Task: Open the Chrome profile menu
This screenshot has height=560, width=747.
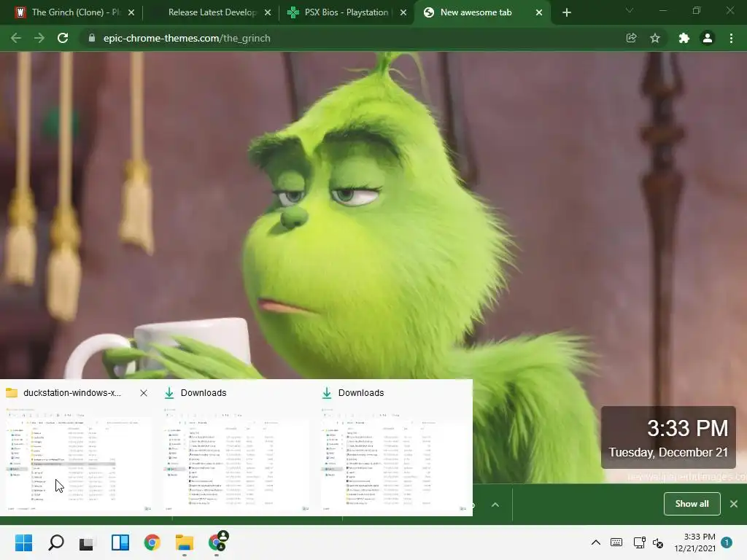Action: point(708,38)
